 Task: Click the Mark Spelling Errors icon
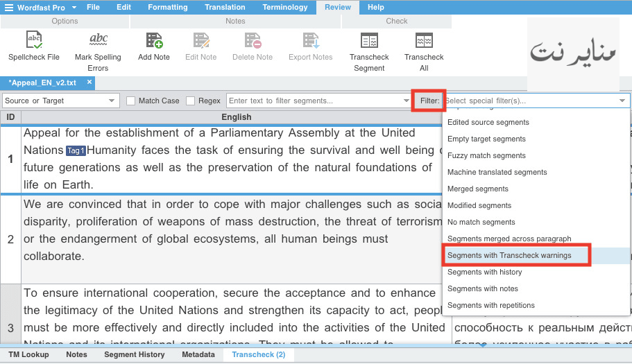[98, 40]
